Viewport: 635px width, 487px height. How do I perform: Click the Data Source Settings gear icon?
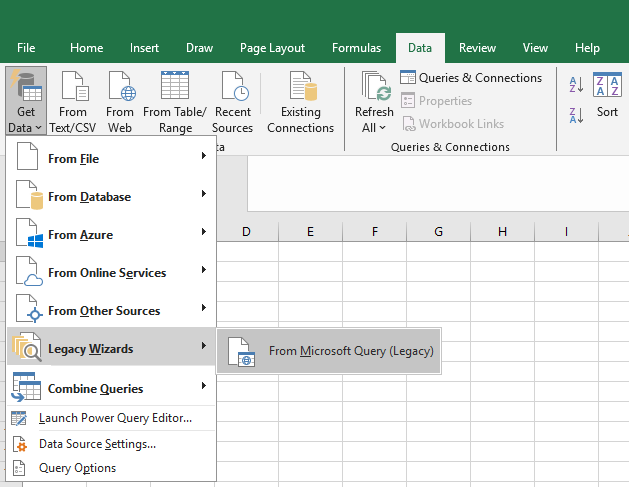pos(20,444)
